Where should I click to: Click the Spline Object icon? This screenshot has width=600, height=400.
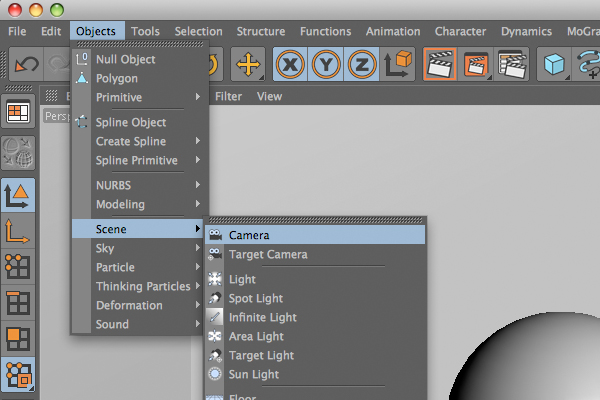[82, 122]
